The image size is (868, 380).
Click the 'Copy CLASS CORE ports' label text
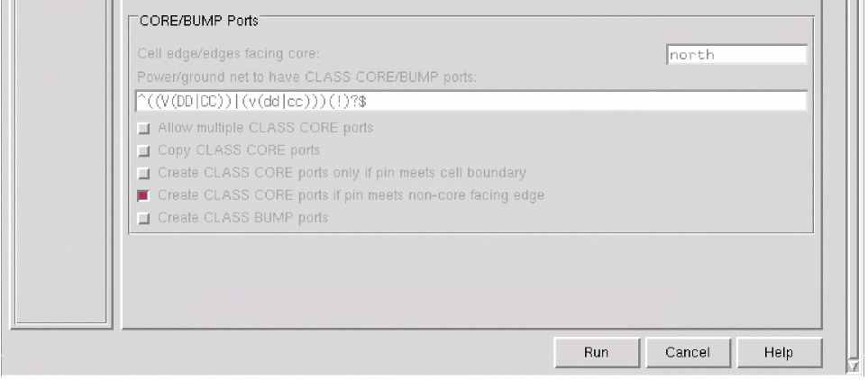tap(239, 150)
